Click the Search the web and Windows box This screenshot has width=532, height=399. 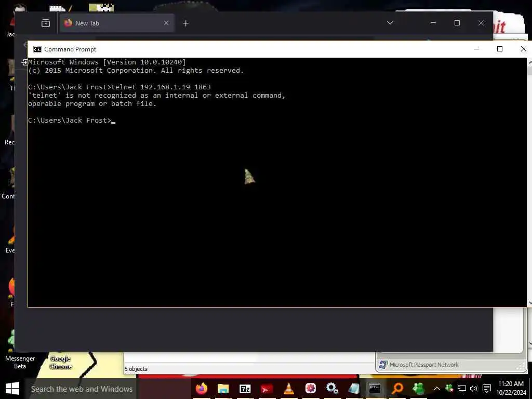(82, 389)
